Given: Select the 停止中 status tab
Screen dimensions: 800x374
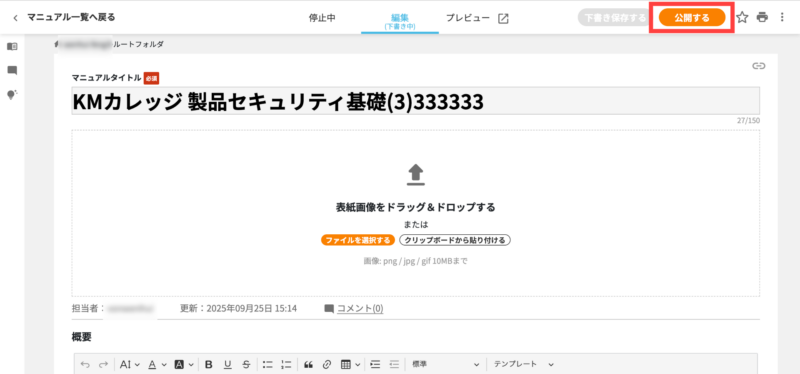Looking at the screenshot, I should pos(322,18).
